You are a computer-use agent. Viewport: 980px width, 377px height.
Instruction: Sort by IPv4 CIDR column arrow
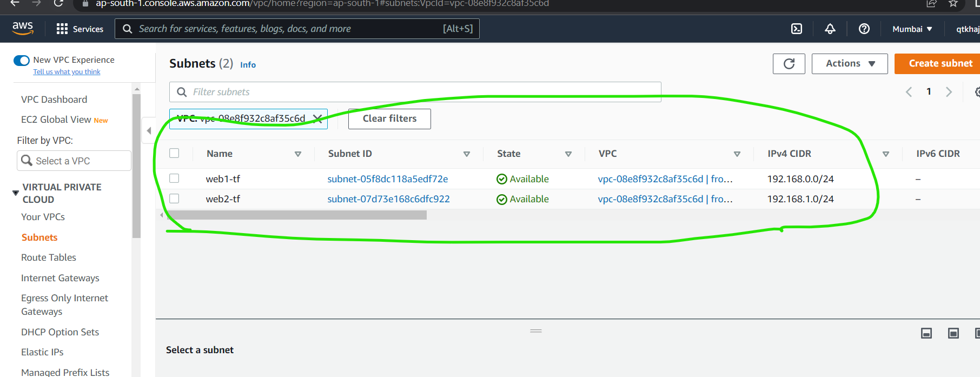click(x=886, y=154)
